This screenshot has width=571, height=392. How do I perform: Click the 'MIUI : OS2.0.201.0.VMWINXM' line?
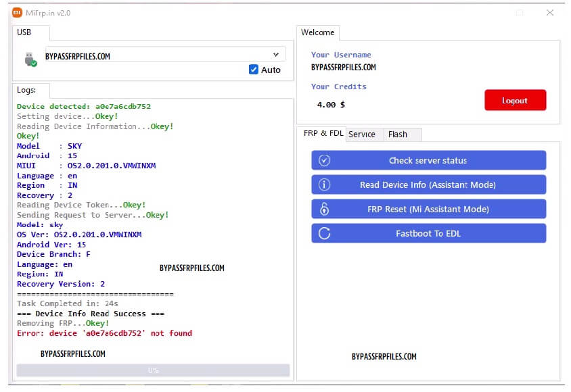87,166
